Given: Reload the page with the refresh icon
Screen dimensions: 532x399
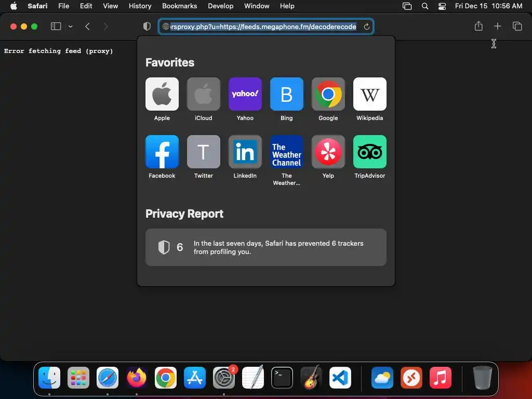Looking at the screenshot, I should (x=366, y=26).
